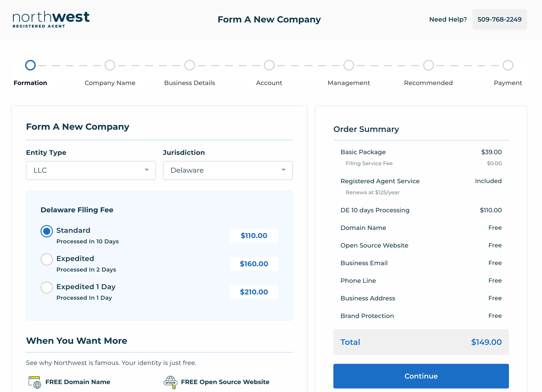542x392 pixels.
Task: Click the $110.00 Standard price tag
Action: click(254, 236)
